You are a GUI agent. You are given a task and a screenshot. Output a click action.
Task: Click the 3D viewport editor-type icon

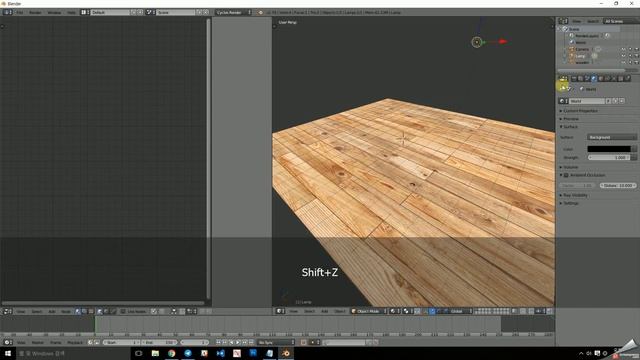click(280, 311)
